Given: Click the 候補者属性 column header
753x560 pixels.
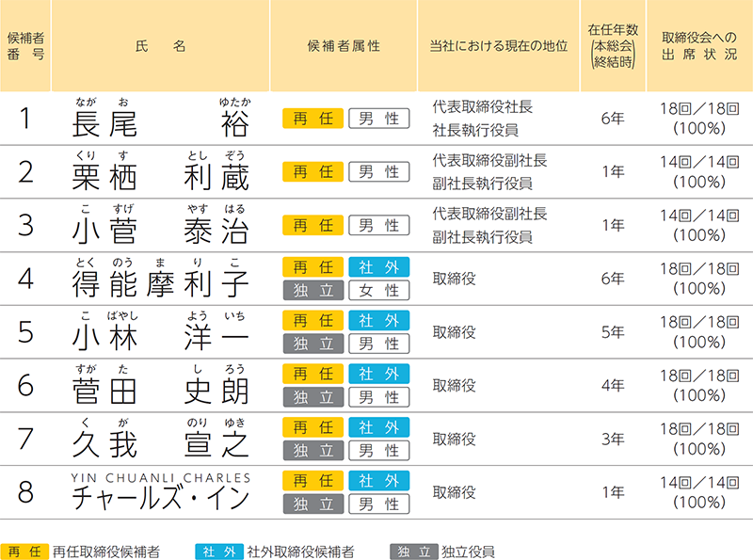Looking at the screenshot, I should tap(344, 46).
